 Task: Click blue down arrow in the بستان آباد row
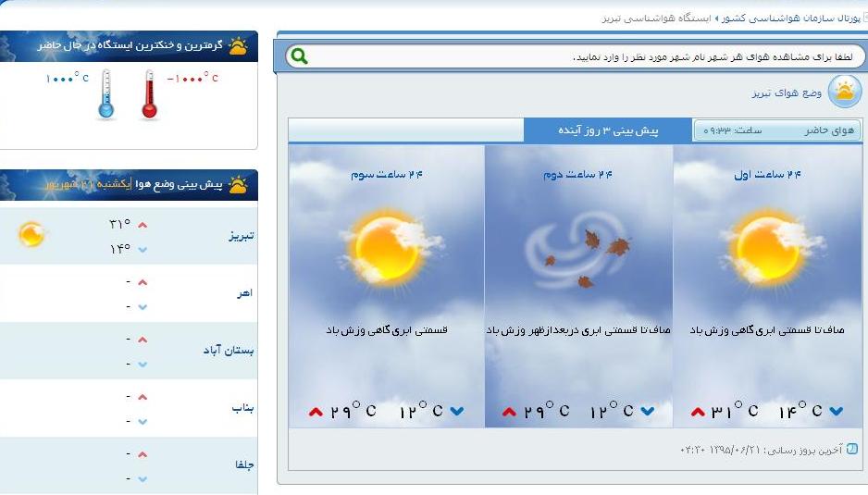[x=143, y=365]
